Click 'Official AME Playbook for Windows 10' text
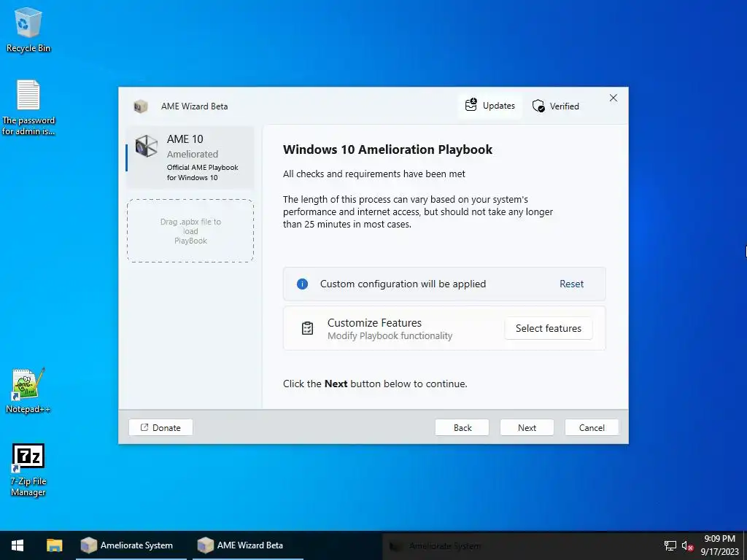Screen dimensions: 747x560 (203, 172)
